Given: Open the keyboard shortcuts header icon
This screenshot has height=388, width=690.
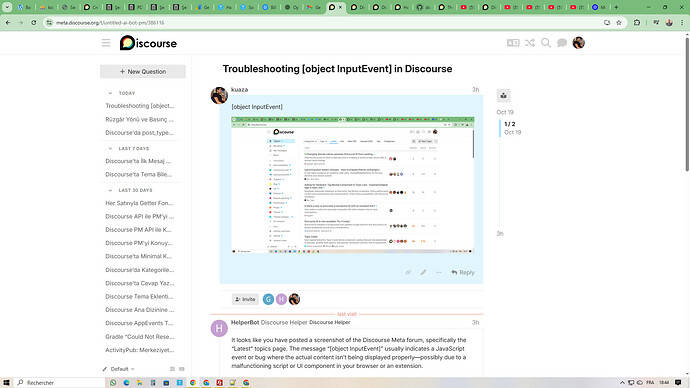Looking at the screenshot, I should 513,43.
